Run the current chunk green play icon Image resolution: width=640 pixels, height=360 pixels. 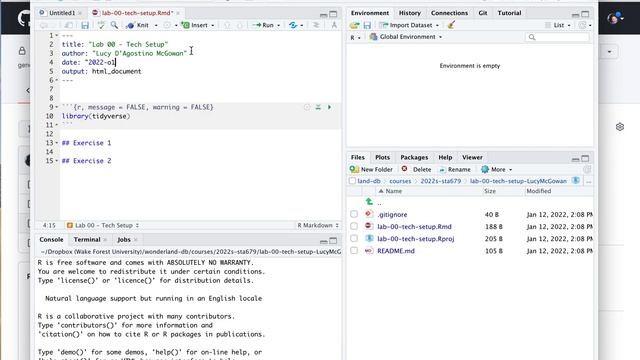329,107
